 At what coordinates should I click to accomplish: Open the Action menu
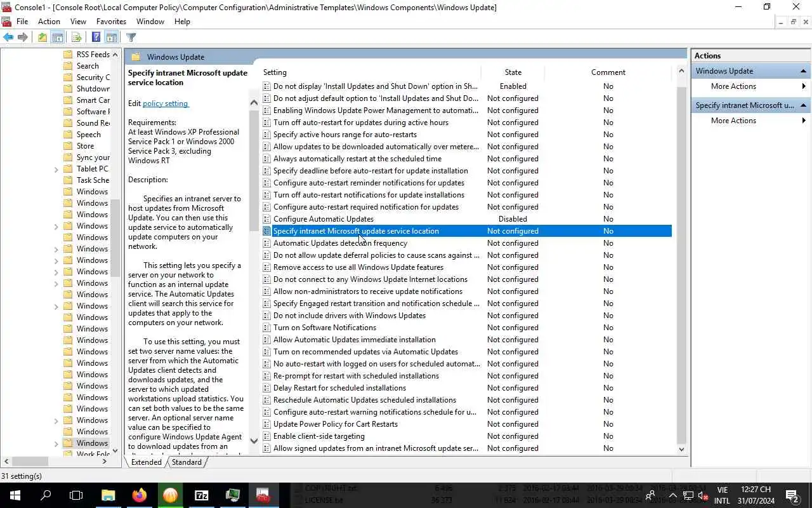pyautogui.click(x=49, y=21)
